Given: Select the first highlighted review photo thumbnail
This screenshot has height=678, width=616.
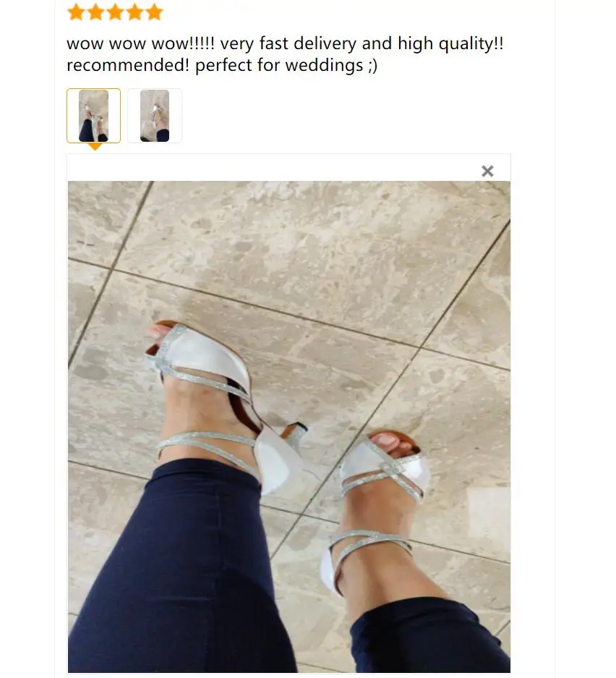Looking at the screenshot, I should click(x=94, y=116).
